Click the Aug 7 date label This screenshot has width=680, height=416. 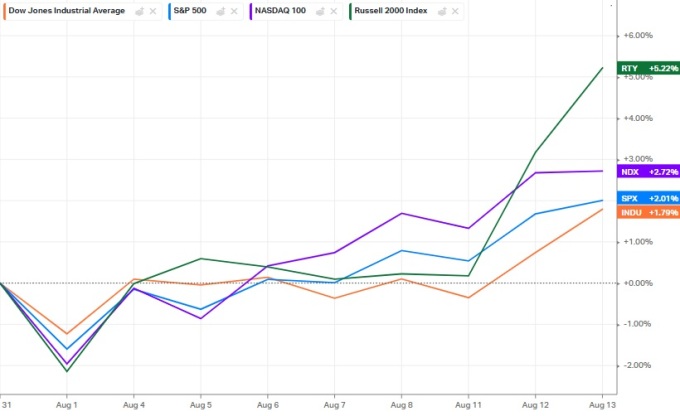pyautogui.click(x=334, y=405)
